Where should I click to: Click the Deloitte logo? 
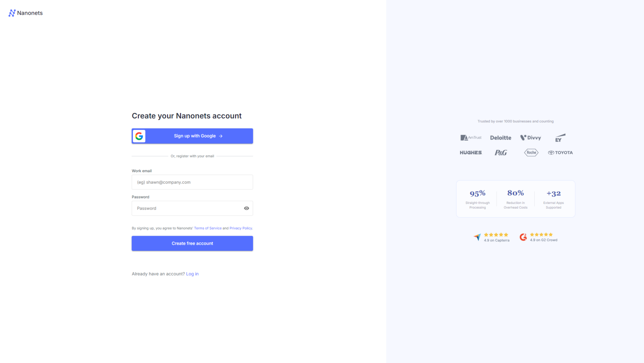pos(500,138)
